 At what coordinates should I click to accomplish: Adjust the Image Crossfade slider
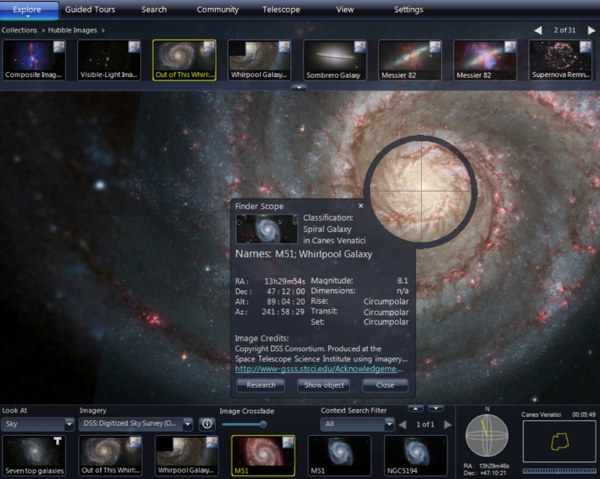262,424
